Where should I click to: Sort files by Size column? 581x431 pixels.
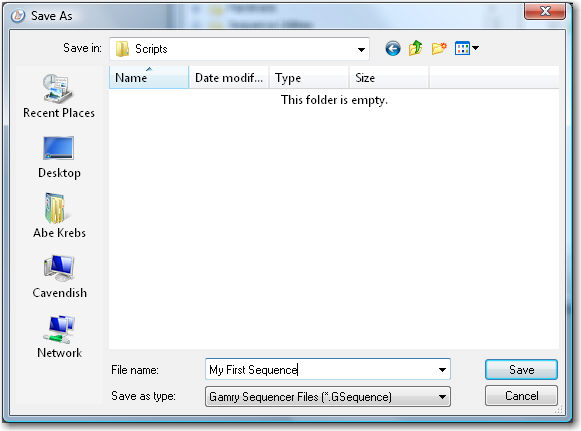[389, 77]
